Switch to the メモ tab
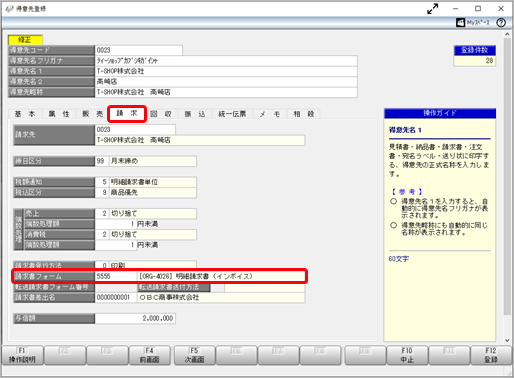The width and height of the screenshot is (514, 378). pos(270,114)
